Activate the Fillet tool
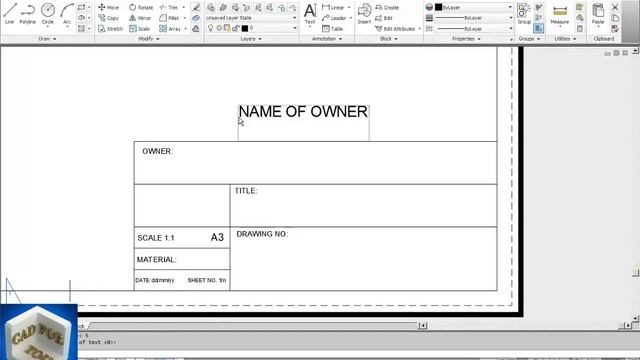640x360 pixels. (x=169, y=18)
